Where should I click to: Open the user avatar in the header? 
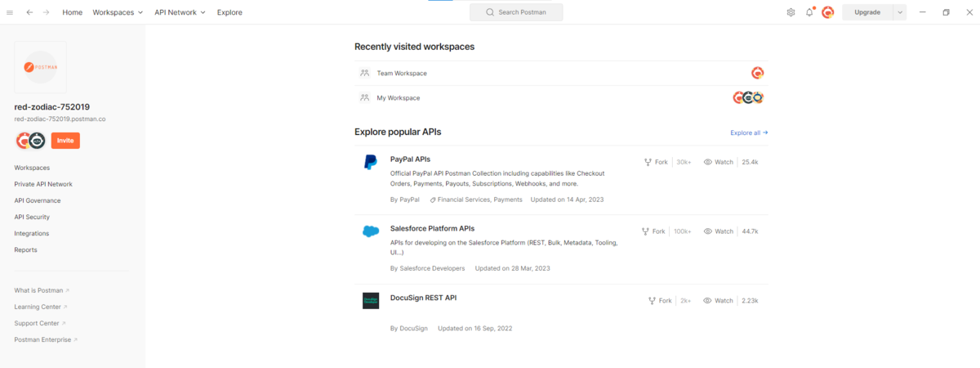[828, 12]
